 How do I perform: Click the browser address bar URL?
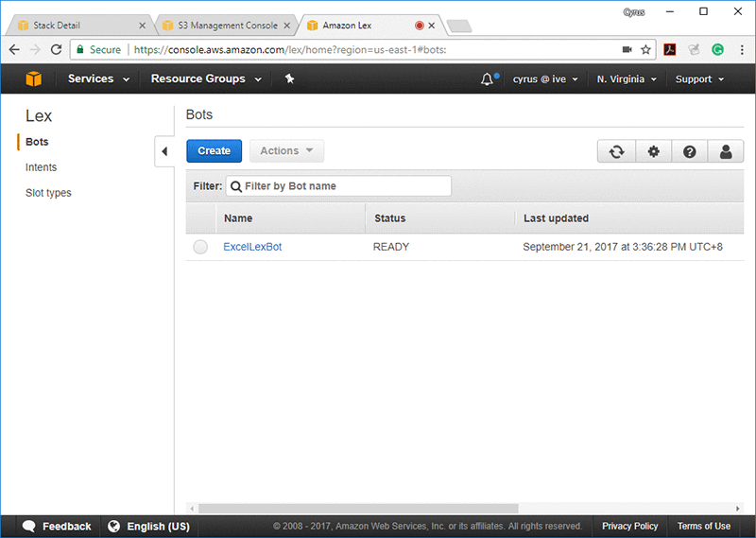pos(290,50)
